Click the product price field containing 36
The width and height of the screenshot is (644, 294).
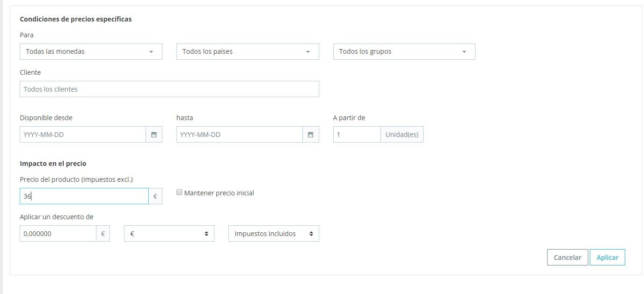84,196
